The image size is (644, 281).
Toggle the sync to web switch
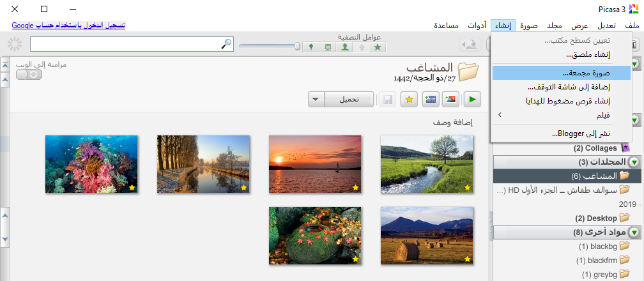29,74
